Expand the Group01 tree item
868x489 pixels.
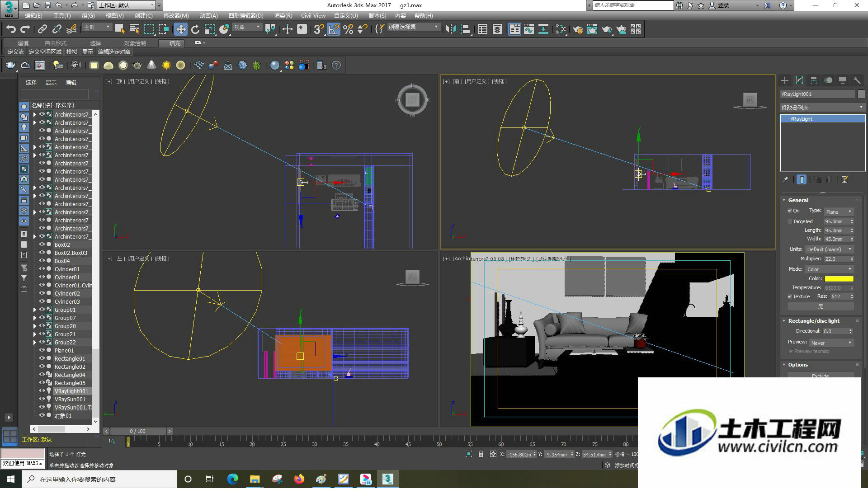(35, 310)
